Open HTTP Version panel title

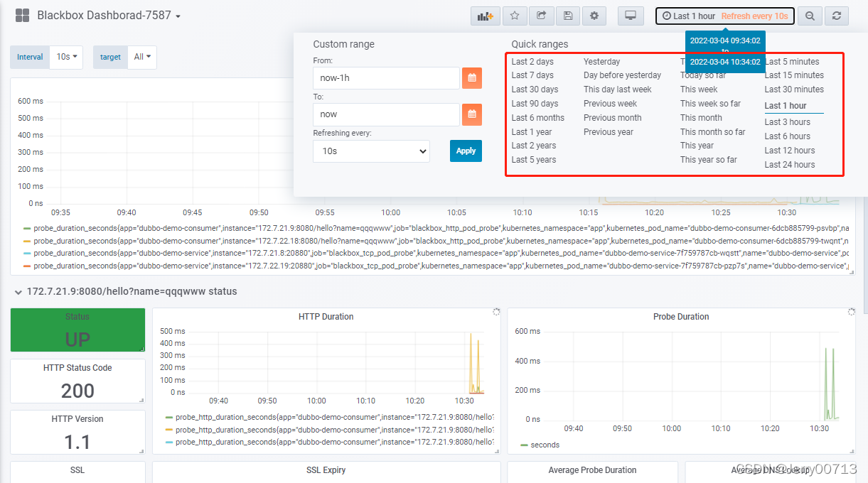point(77,419)
